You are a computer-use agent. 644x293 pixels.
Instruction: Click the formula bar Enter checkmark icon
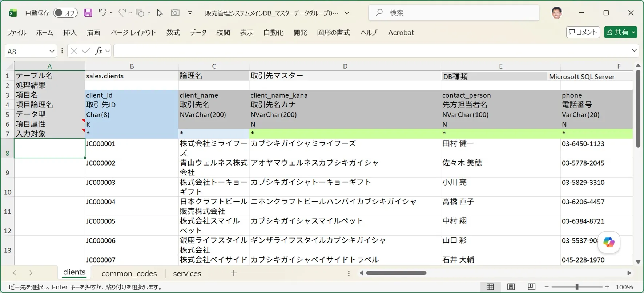pyautogui.click(x=86, y=51)
